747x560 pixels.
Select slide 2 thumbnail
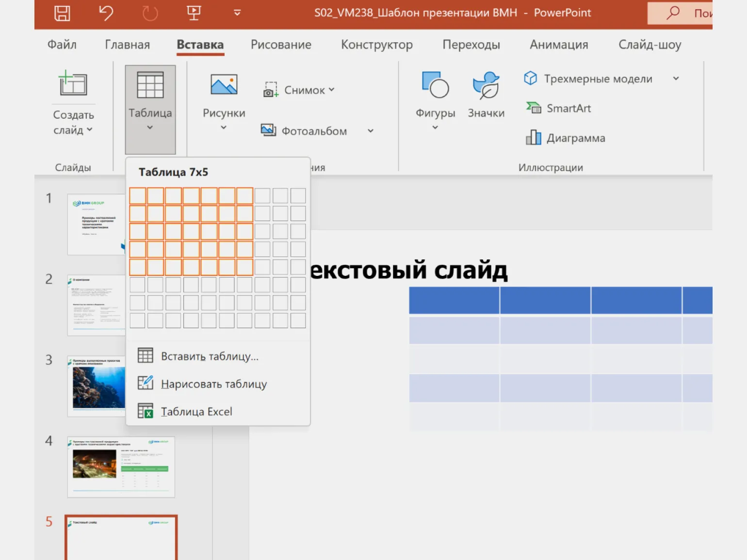coord(96,305)
